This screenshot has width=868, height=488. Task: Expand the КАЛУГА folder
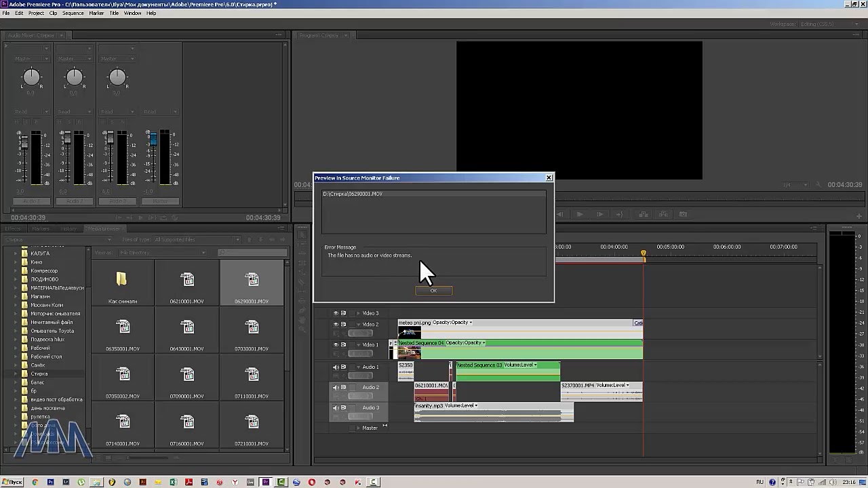[x=16, y=253]
